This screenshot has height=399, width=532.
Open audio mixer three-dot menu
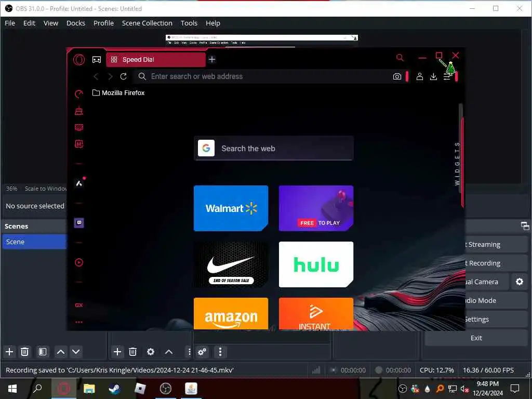[220, 352]
